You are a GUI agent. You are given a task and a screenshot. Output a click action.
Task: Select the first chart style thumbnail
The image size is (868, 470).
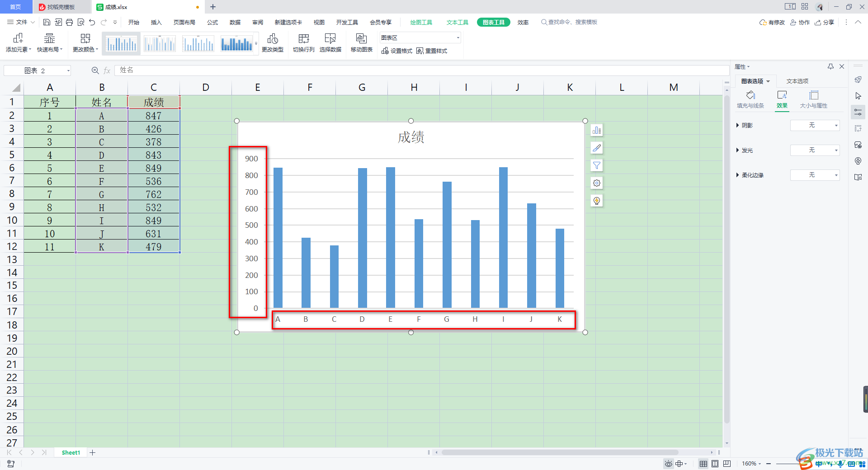click(121, 44)
